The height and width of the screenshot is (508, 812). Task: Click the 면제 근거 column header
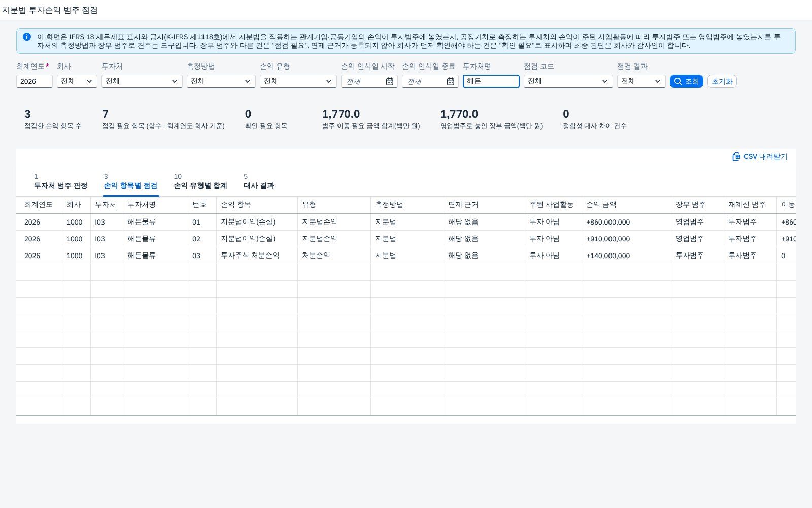[x=484, y=205]
